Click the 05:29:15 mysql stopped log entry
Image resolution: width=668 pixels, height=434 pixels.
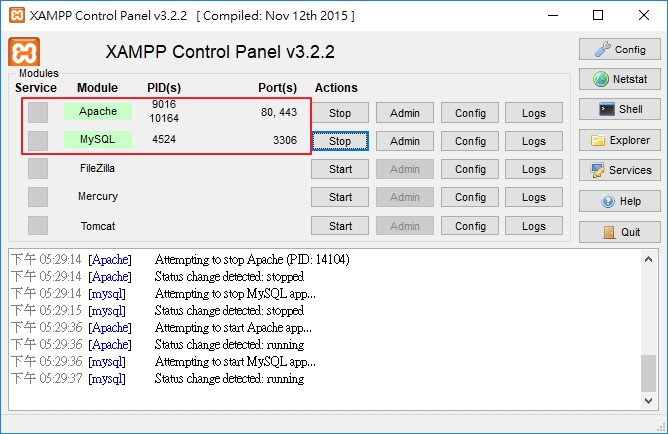158,310
